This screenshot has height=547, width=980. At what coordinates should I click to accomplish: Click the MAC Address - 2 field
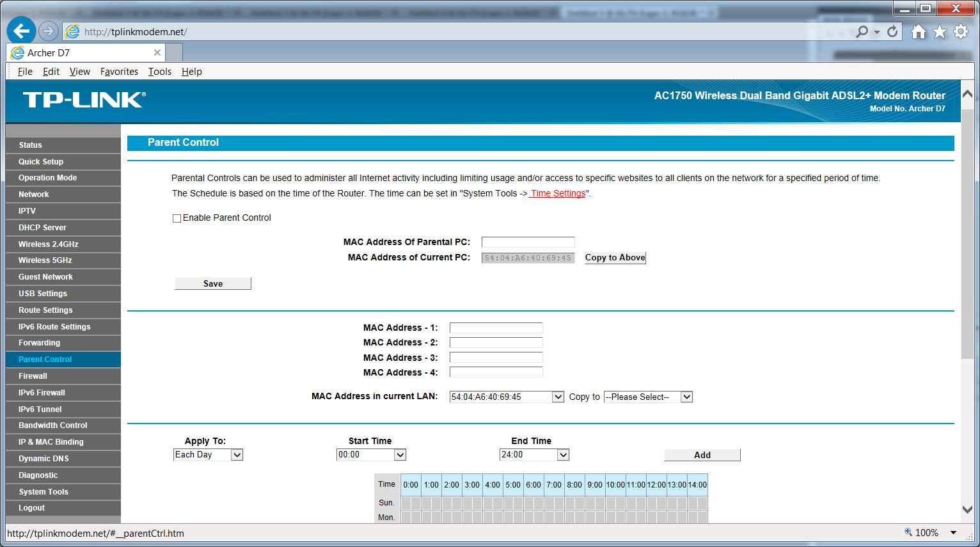click(496, 342)
